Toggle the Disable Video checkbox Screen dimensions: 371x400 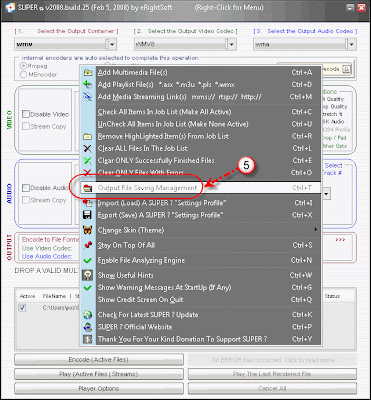[26, 114]
